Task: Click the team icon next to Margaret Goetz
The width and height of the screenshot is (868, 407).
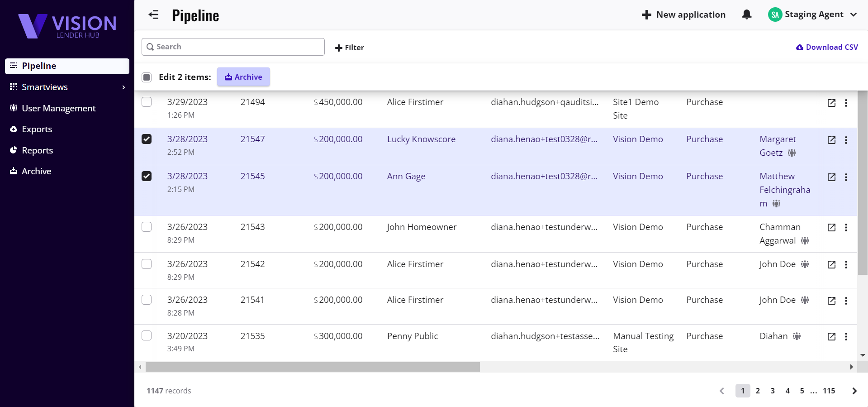Action: [791, 153]
